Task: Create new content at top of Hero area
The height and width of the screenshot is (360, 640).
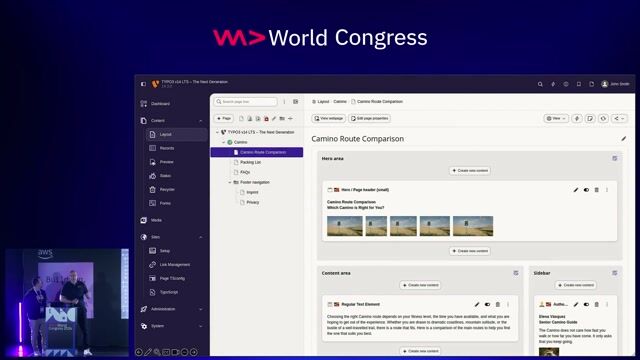Action: pos(470,171)
